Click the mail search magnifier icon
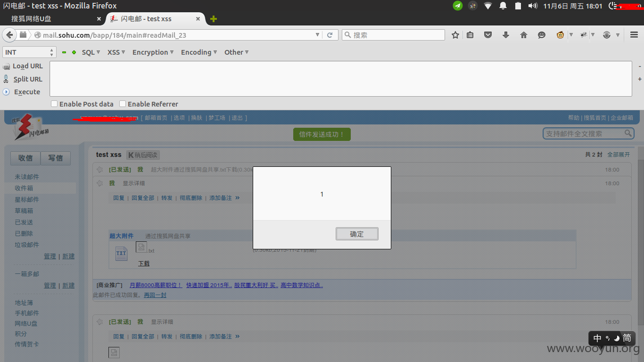Image resolution: width=644 pixels, height=362 pixels. point(628,133)
